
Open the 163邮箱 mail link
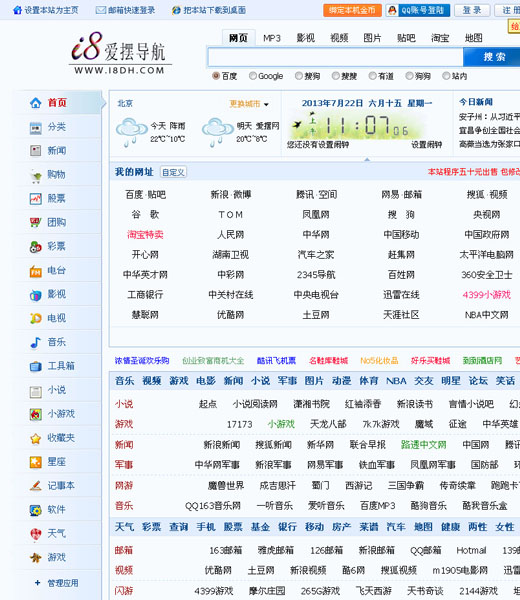(226, 550)
